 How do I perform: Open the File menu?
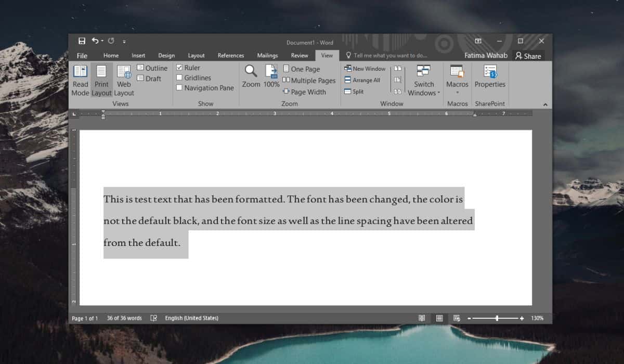pos(82,55)
